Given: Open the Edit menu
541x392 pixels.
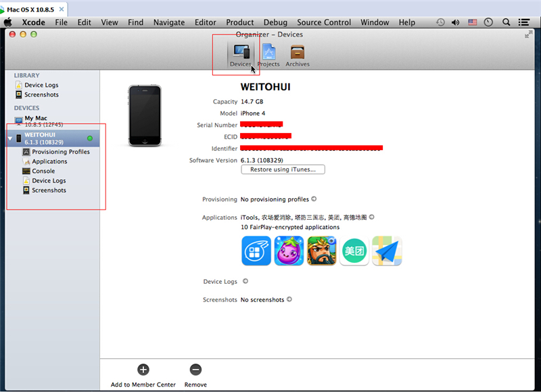Looking at the screenshot, I should click(x=84, y=22).
